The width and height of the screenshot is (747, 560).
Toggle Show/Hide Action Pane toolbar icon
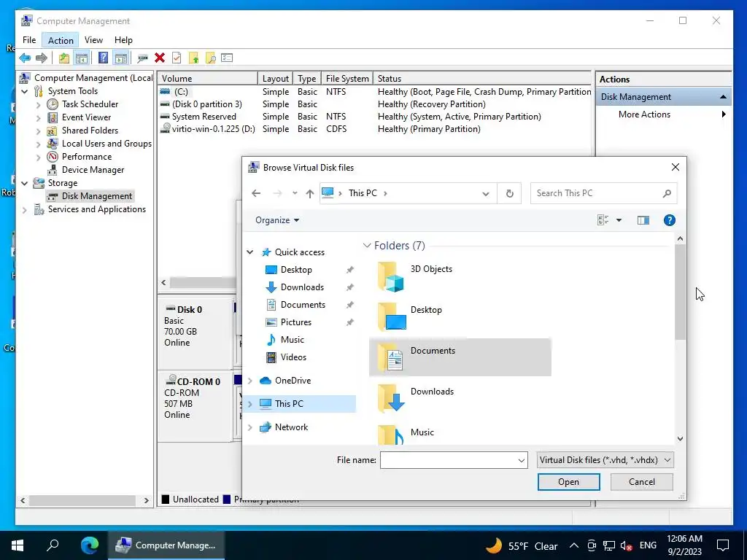pos(121,58)
